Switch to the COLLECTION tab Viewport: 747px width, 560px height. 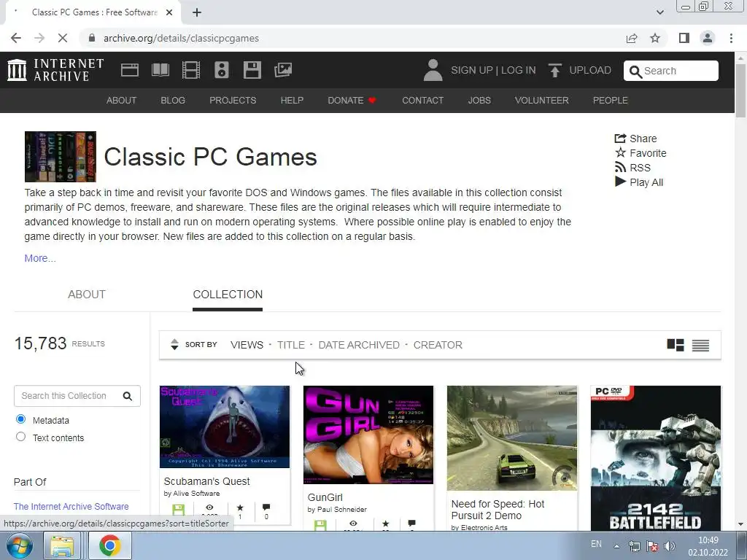[x=228, y=295]
